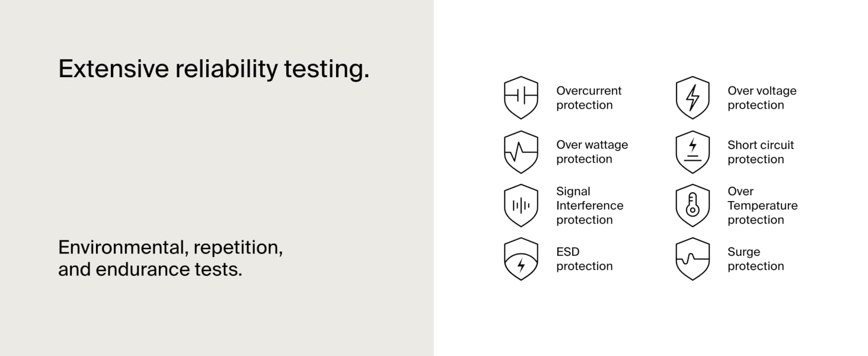Click the Over wattage pulse shield icon
This screenshot has width=868, height=356.
(521, 152)
